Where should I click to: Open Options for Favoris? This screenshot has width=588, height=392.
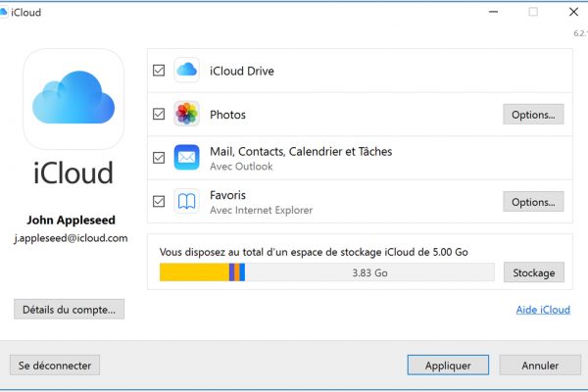(533, 202)
